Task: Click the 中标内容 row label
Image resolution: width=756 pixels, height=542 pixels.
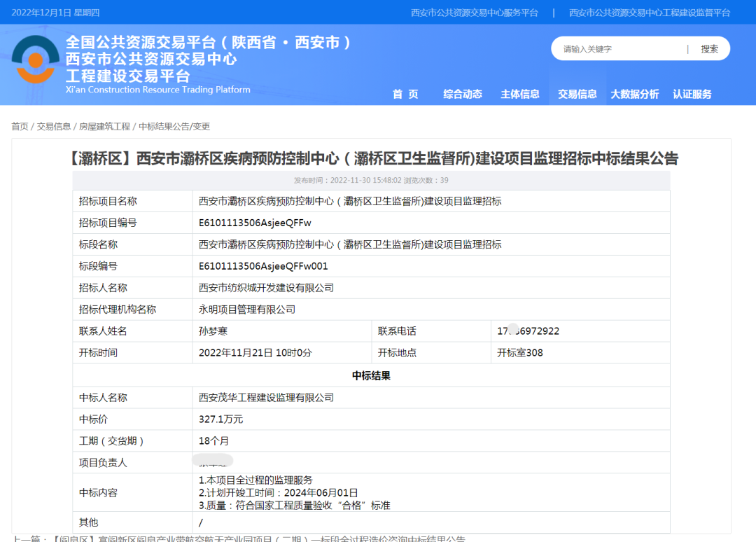Action: click(x=98, y=493)
